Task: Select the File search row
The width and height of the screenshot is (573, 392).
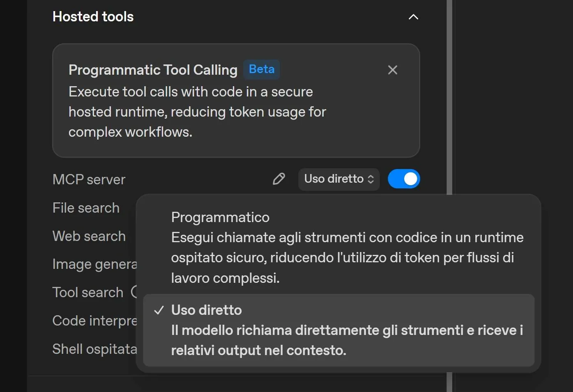Action: (86, 208)
